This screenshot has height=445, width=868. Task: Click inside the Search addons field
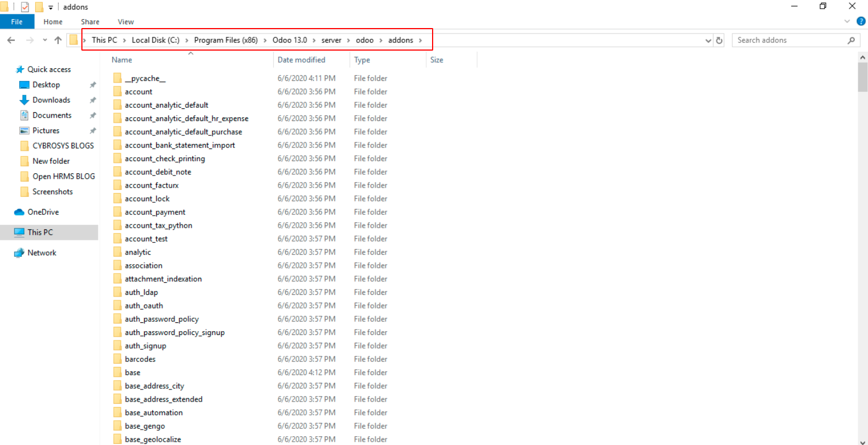coord(789,40)
